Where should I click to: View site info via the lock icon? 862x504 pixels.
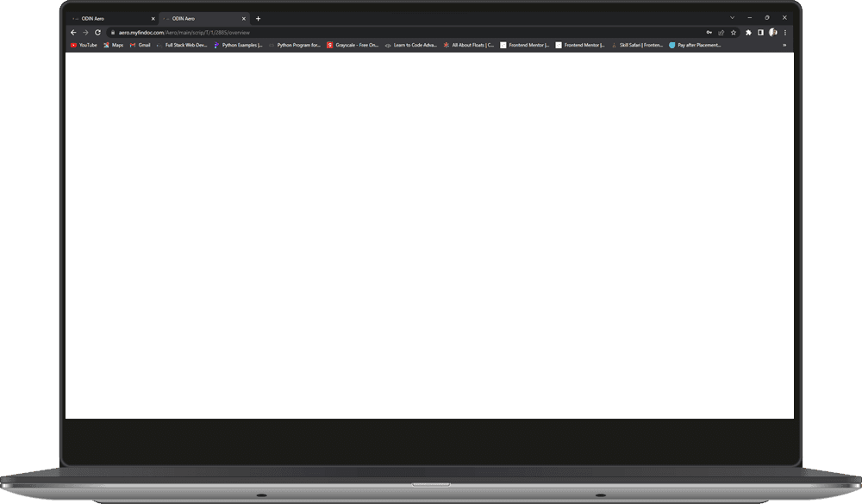tap(110, 33)
